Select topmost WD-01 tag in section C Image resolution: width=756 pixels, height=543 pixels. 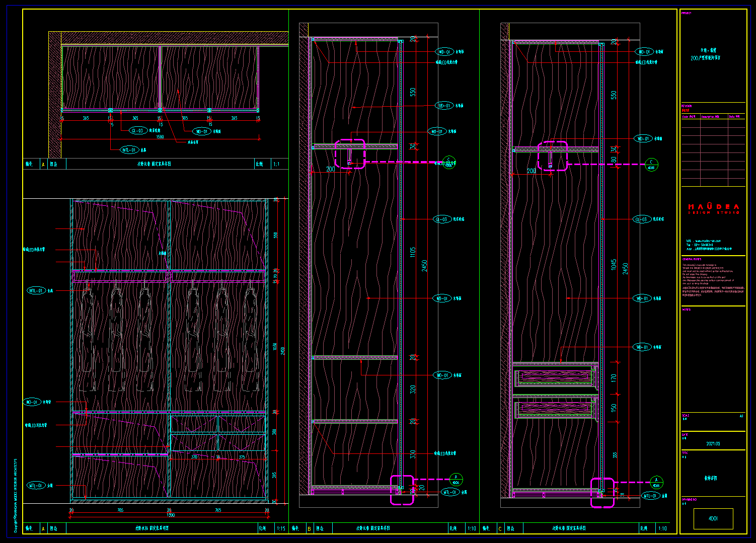[x=644, y=52]
